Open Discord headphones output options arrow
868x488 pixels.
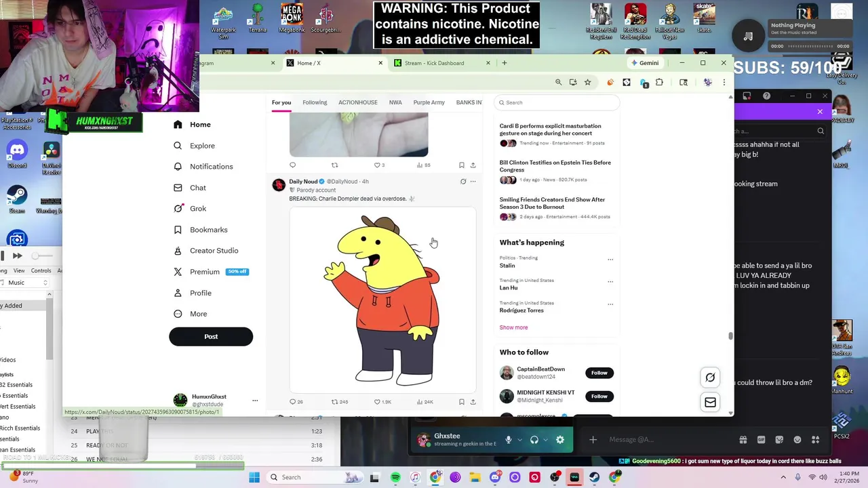(546, 440)
